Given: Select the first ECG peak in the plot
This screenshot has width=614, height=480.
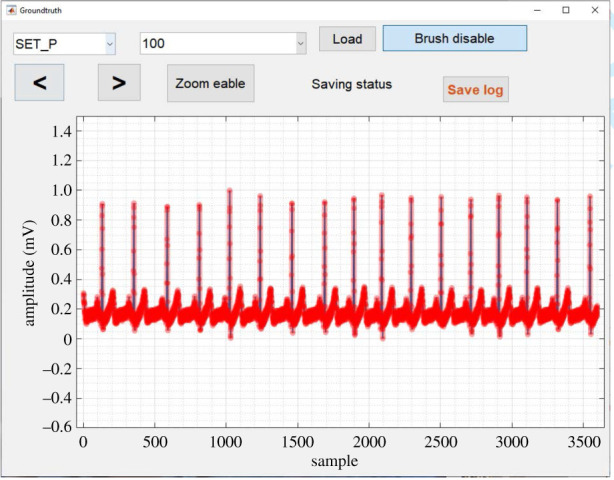Looking at the screenshot, I should click(102, 205).
